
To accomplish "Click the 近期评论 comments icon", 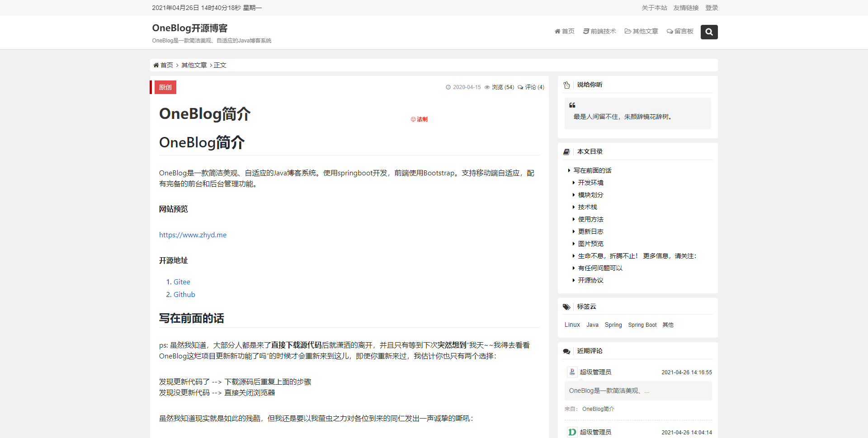I will (566, 351).
